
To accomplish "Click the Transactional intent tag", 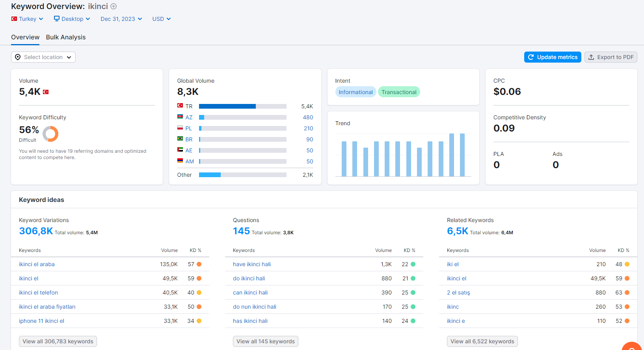I will point(399,92).
